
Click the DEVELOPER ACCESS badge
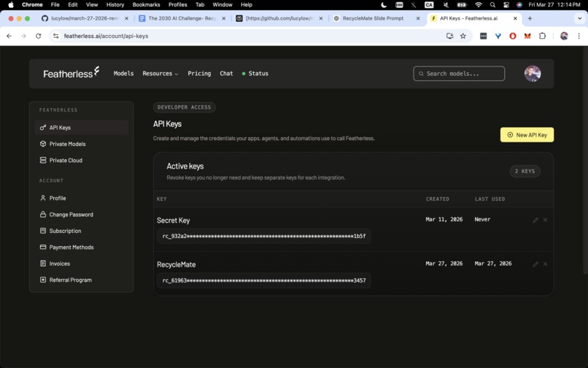click(x=184, y=107)
